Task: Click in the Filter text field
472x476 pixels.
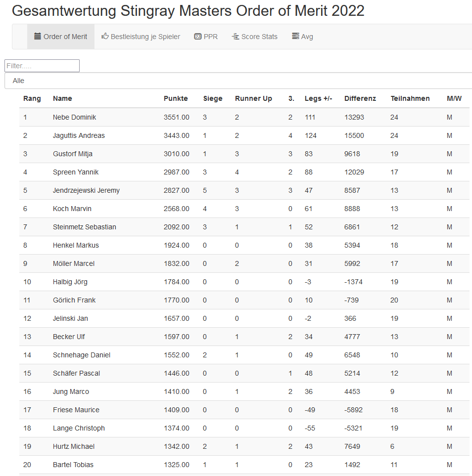Action: (x=42, y=66)
